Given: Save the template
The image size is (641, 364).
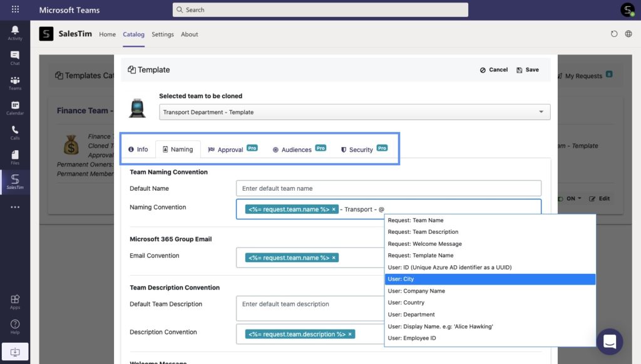Looking at the screenshot, I should [x=528, y=70].
